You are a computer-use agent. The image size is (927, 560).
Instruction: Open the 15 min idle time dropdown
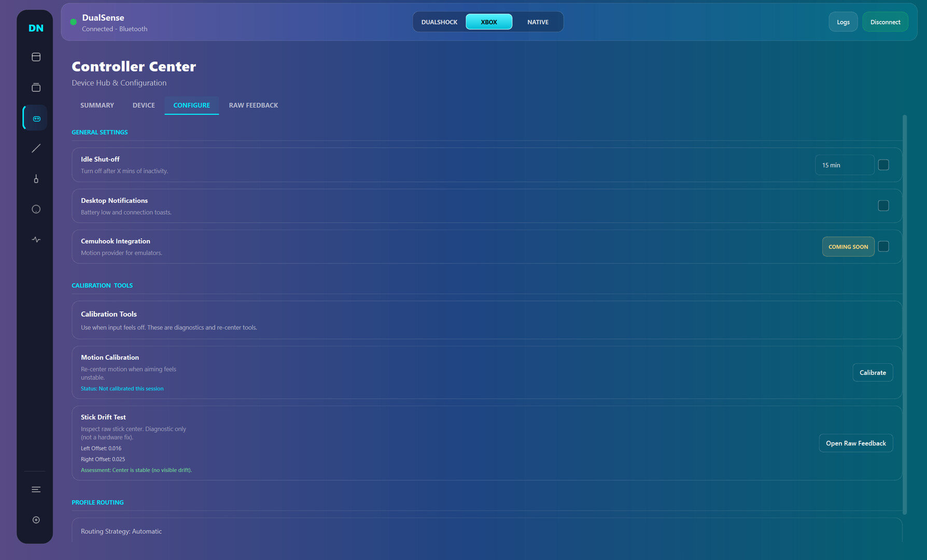click(844, 165)
